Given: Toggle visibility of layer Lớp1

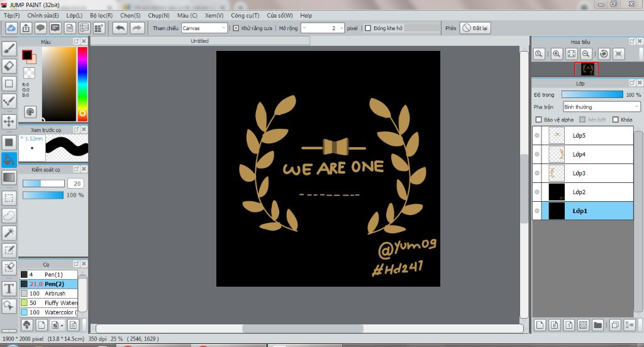Looking at the screenshot, I should [537, 211].
